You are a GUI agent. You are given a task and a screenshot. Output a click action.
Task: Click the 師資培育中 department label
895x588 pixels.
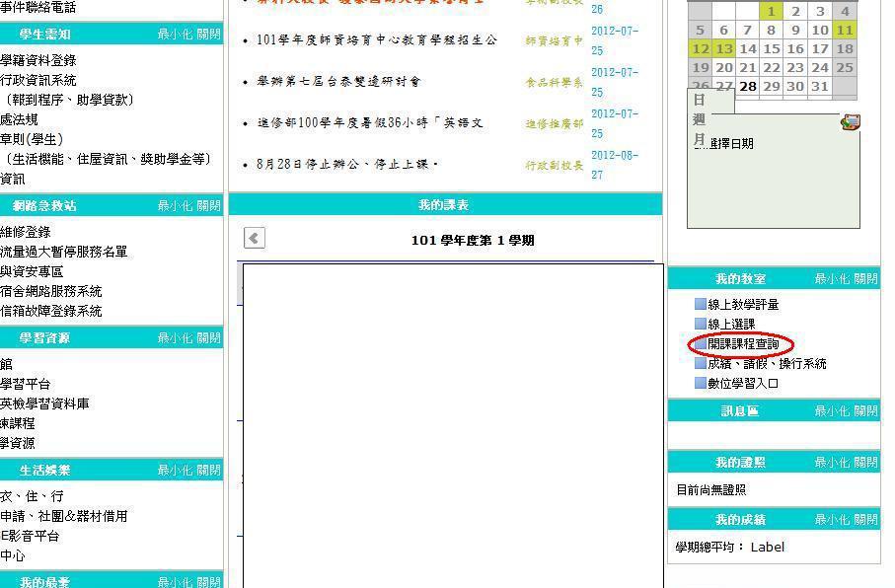click(555, 40)
